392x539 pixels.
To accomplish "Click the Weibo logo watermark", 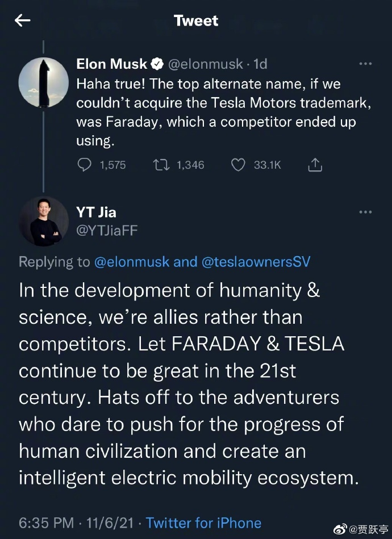I will (x=339, y=529).
